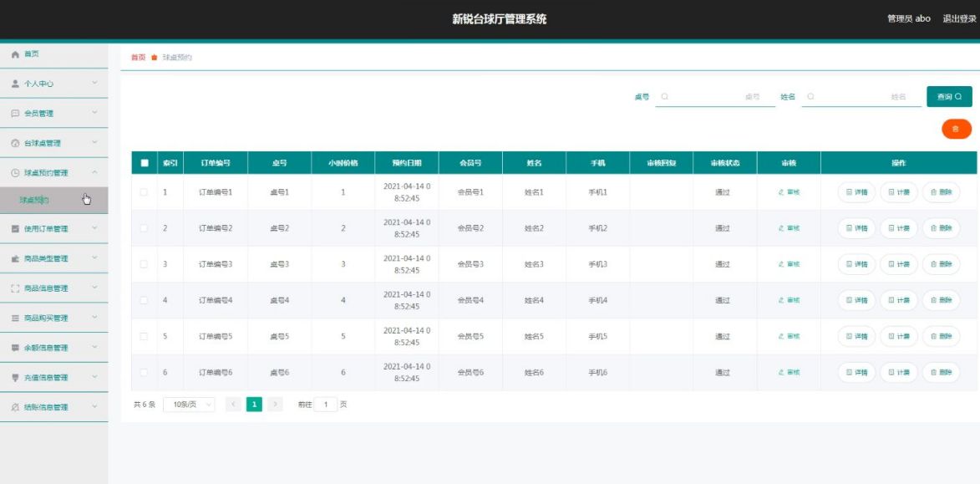The height and width of the screenshot is (484, 980).
Task: Click the search icon in 桌号 field
Action: tap(664, 97)
